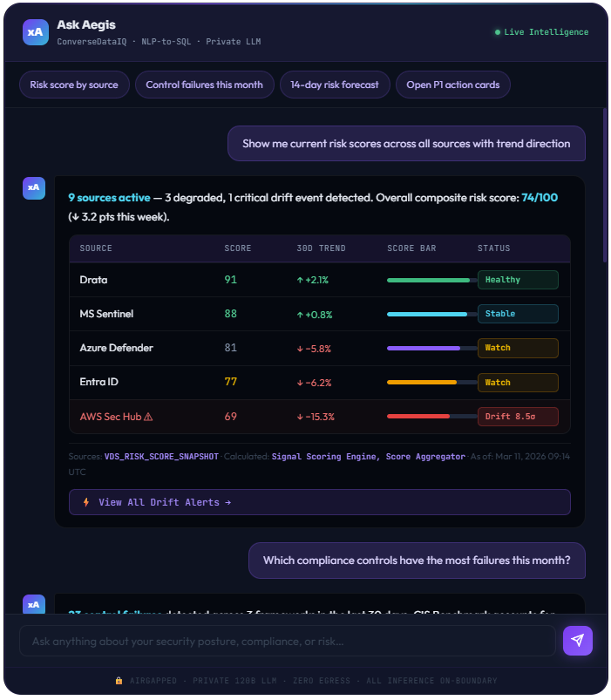611x700 pixels.
Task: Click the SCORE column header
Action: (x=238, y=248)
